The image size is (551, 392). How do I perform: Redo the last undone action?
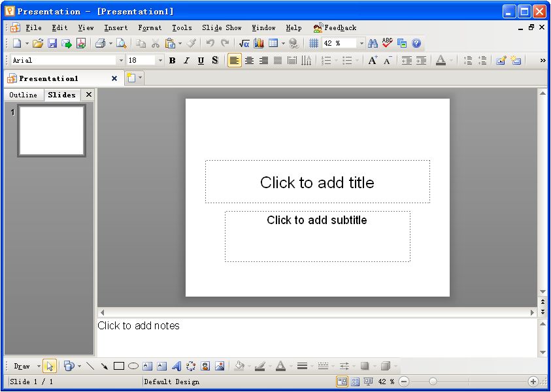225,43
